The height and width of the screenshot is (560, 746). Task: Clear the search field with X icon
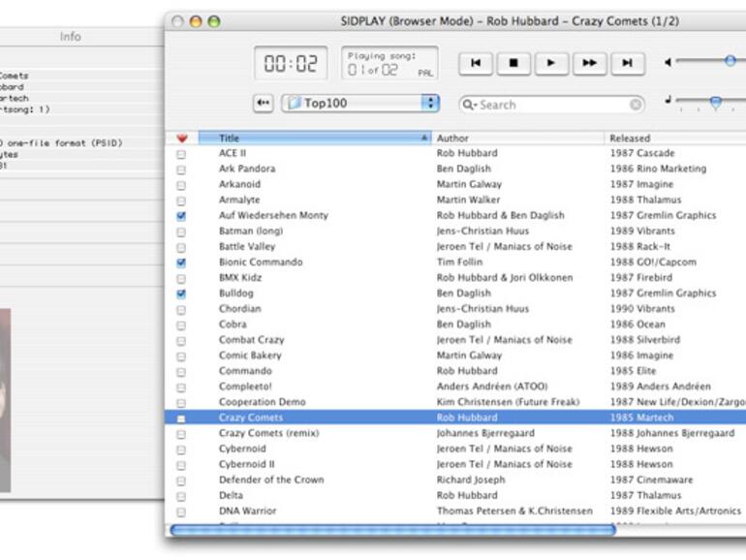(x=636, y=105)
